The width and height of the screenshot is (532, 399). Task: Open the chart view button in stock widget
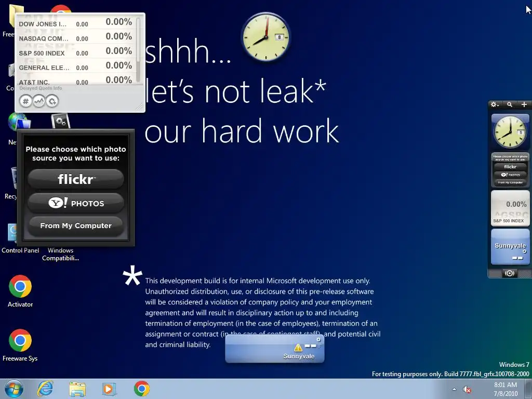coord(38,101)
